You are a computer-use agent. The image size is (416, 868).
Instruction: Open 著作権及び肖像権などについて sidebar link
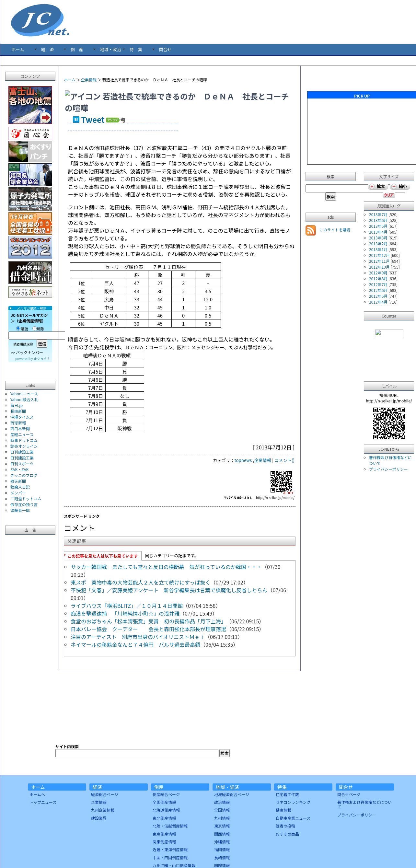(x=390, y=461)
